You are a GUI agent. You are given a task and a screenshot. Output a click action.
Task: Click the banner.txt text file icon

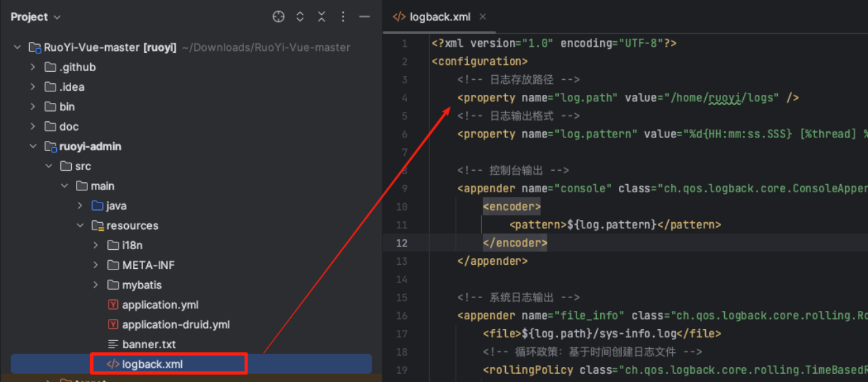coord(113,344)
